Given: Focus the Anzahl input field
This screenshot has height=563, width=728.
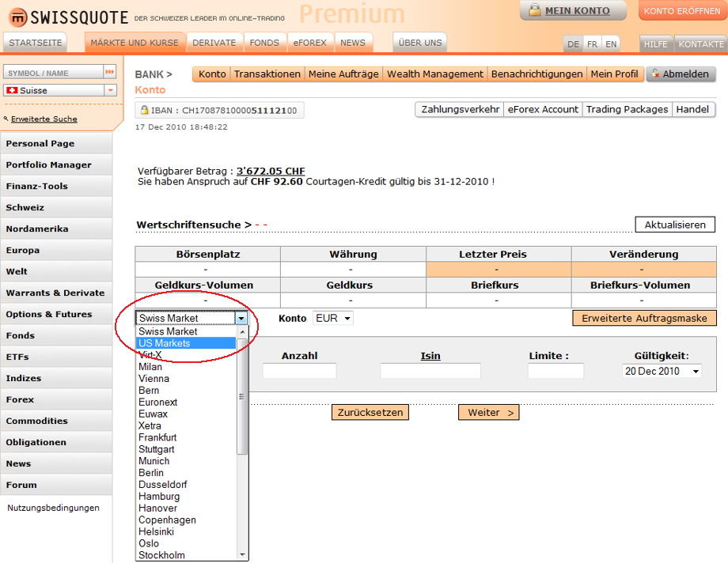Looking at the screenshot, I should [299, 371].
